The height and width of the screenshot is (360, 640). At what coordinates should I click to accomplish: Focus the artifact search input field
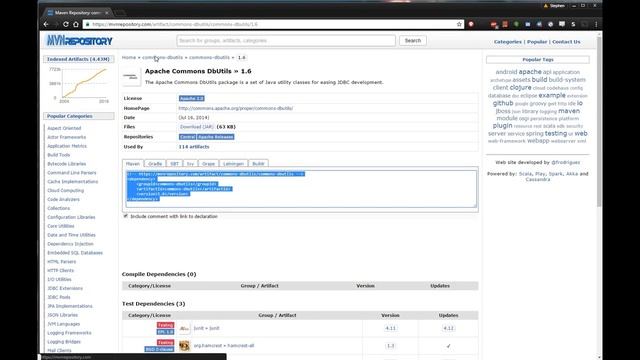(286, 40)
